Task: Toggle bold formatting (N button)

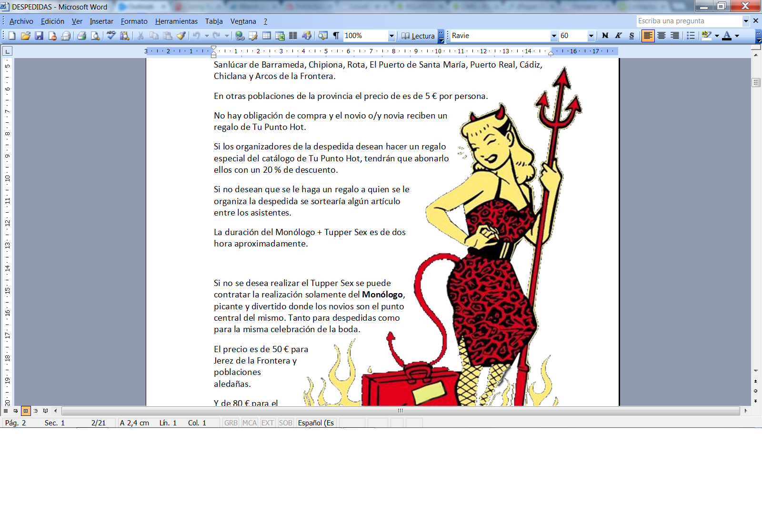Action: click(605, 36)
